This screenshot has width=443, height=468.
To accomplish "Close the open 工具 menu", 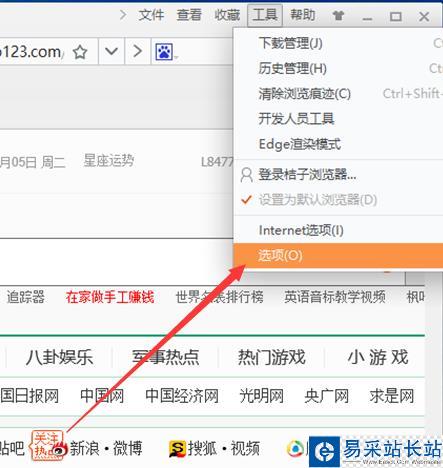I will (265, 15).
